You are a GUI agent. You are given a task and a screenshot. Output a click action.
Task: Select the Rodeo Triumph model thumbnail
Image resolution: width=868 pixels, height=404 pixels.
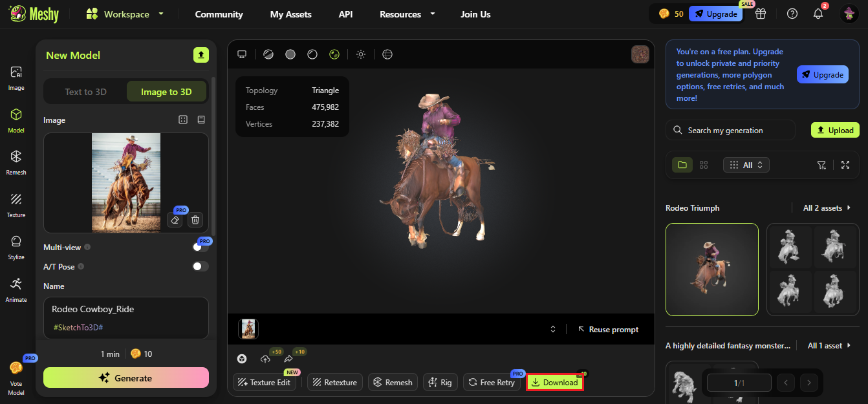click(712, 270)
